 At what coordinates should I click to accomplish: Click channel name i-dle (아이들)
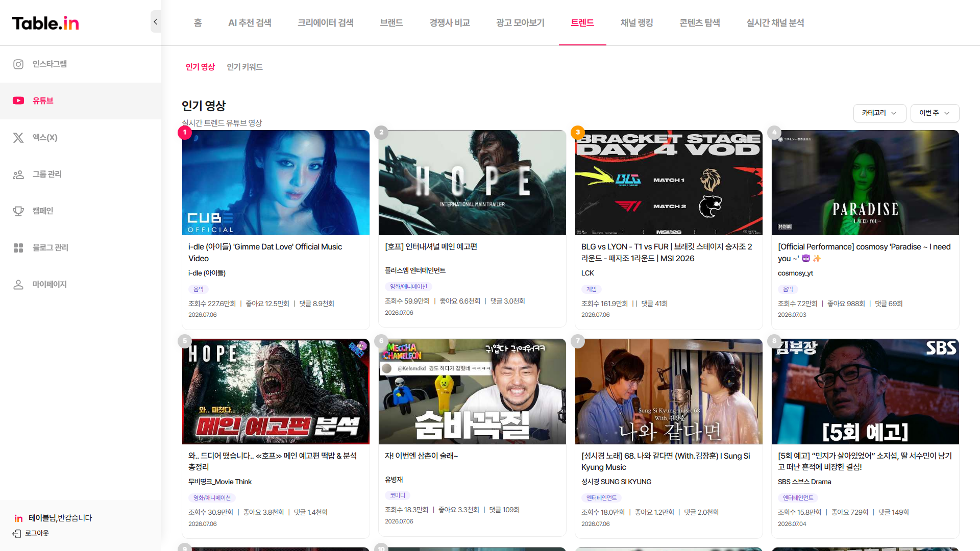207,273
